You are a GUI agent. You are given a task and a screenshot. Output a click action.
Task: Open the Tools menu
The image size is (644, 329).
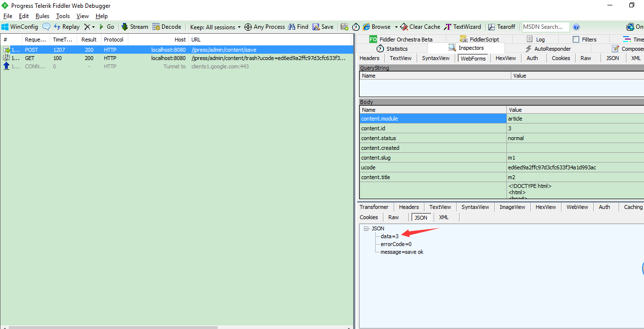coord(63,16)
